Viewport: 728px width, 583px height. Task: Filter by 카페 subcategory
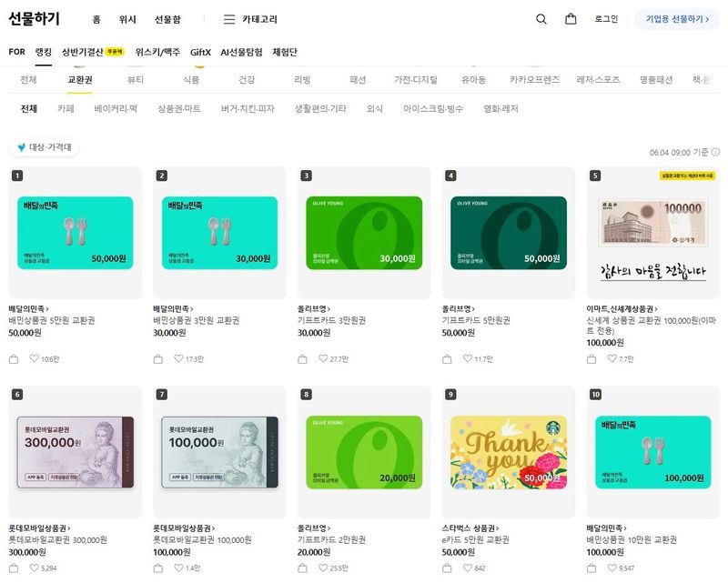click(66, 108)
